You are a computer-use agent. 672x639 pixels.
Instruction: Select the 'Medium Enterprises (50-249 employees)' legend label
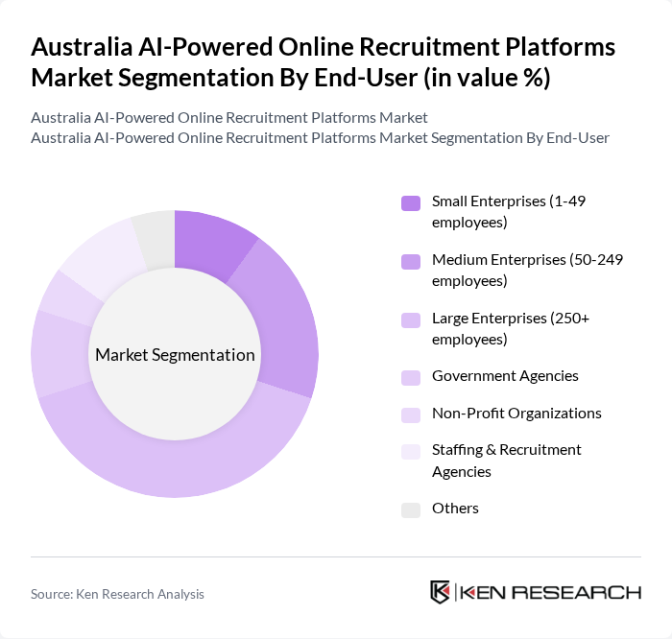click(x=527, y=271)
